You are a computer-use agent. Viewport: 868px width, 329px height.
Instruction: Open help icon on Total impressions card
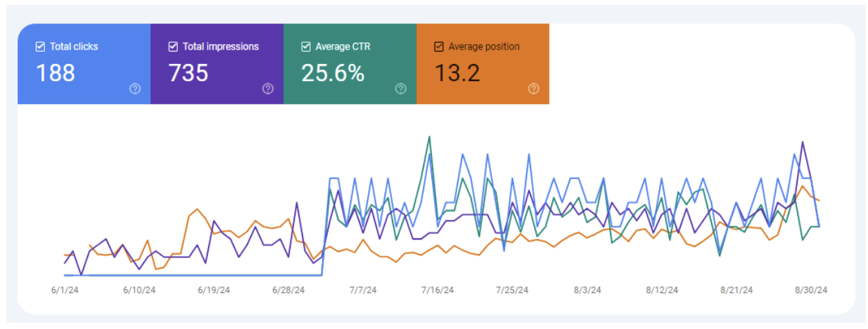[268, 89]
